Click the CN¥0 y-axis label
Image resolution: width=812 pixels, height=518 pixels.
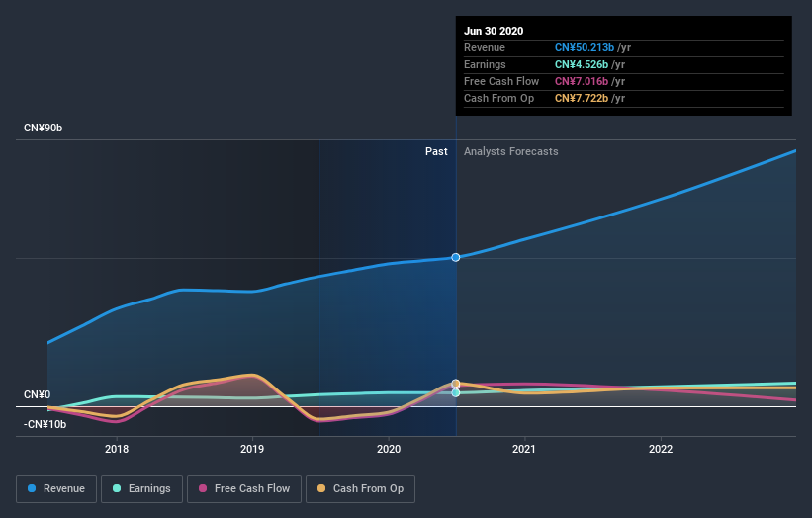pyautogui.click(x=38, y=394)
